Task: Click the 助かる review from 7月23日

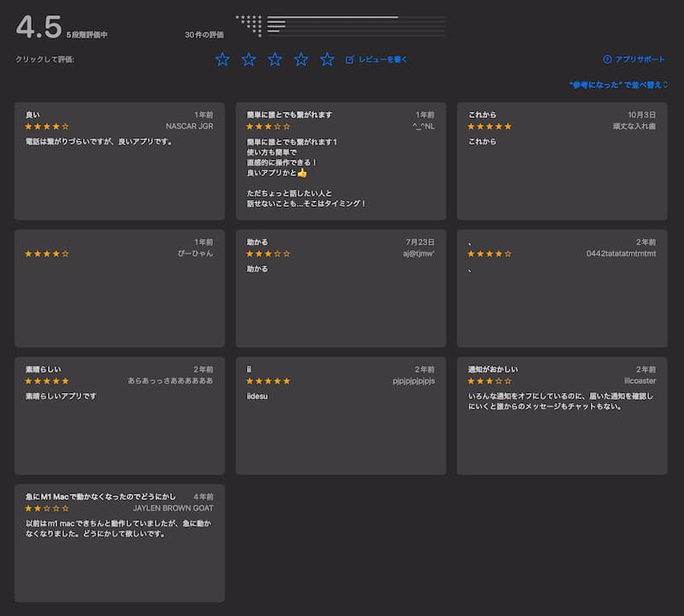Action: [340, 288]
